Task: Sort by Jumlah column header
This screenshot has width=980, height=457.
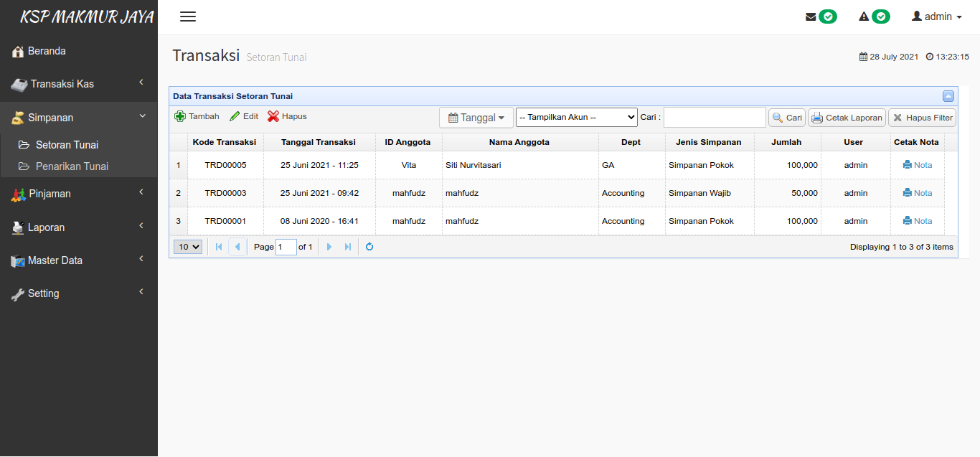Action: (x=787, y=142)
